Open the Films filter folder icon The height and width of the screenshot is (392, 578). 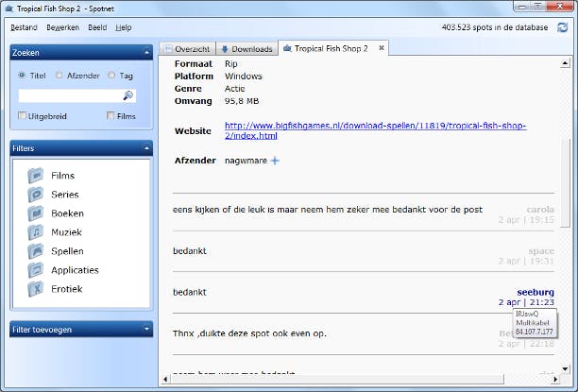click(x=36, y=176)
